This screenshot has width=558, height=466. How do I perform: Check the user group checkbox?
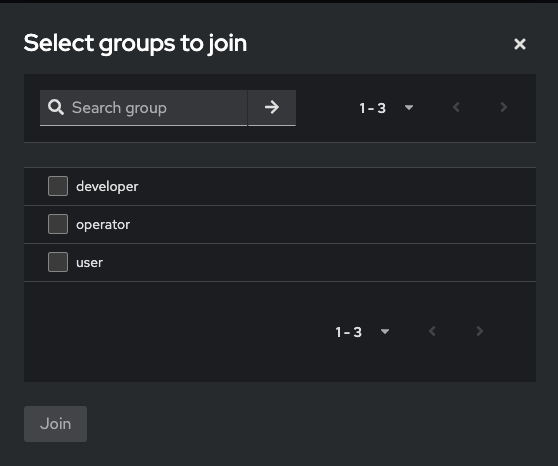point(58,262)
